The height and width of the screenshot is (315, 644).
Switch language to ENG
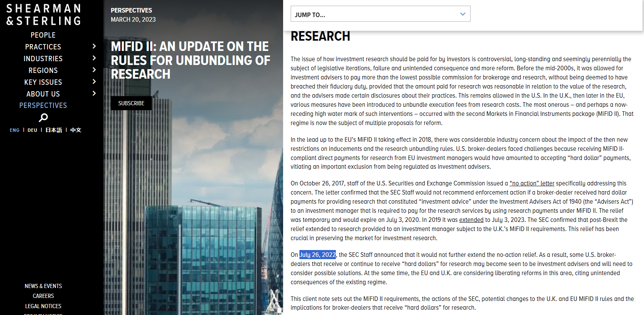(14, 130)
